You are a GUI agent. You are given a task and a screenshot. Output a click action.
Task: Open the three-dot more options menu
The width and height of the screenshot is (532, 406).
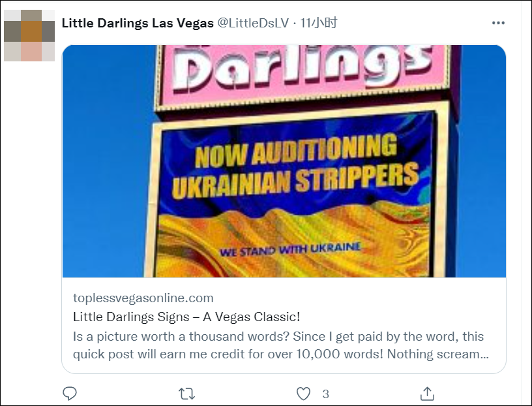coord(498,23)
